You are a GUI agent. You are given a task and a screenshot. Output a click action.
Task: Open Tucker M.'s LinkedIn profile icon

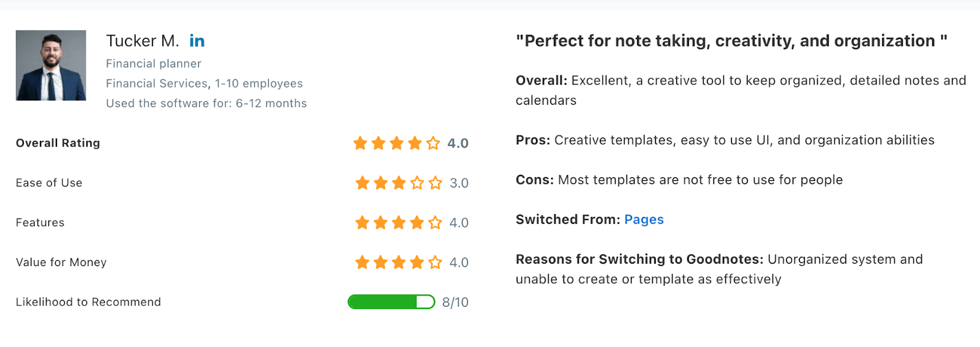pyautogui.click(x=197, y=41)
